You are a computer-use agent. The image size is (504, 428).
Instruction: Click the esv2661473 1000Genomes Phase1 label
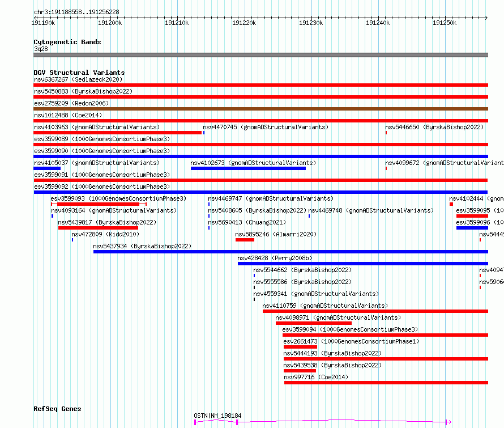(x=351, y=341)
